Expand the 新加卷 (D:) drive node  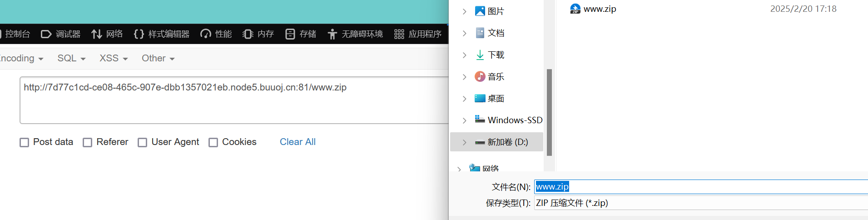tap(464, 142)
